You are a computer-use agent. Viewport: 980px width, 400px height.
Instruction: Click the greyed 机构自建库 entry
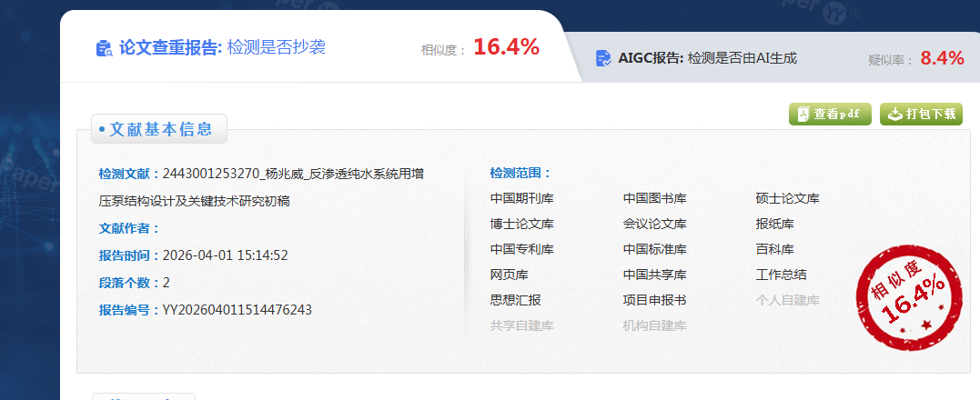coord(654,325)
